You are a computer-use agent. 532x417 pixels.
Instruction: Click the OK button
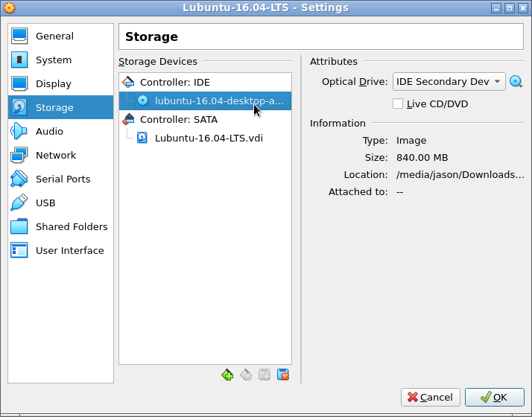coord(494,397)
